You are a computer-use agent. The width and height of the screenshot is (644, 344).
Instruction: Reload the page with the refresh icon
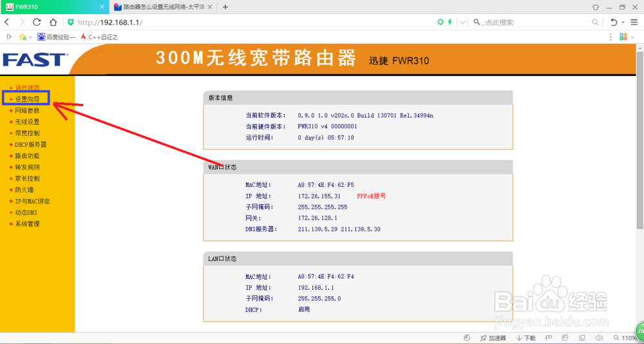[37, 22]
